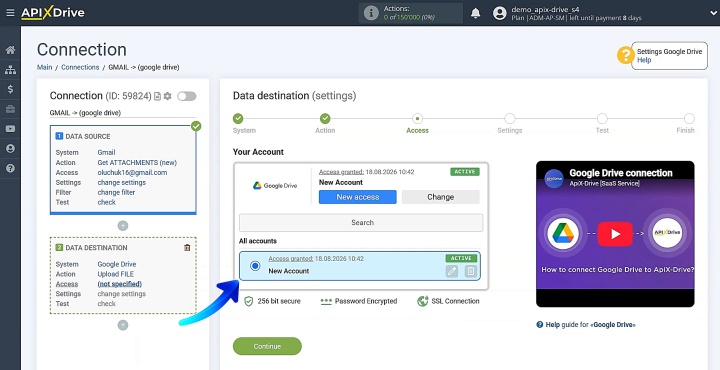Click the Change button

pos(440,197)
